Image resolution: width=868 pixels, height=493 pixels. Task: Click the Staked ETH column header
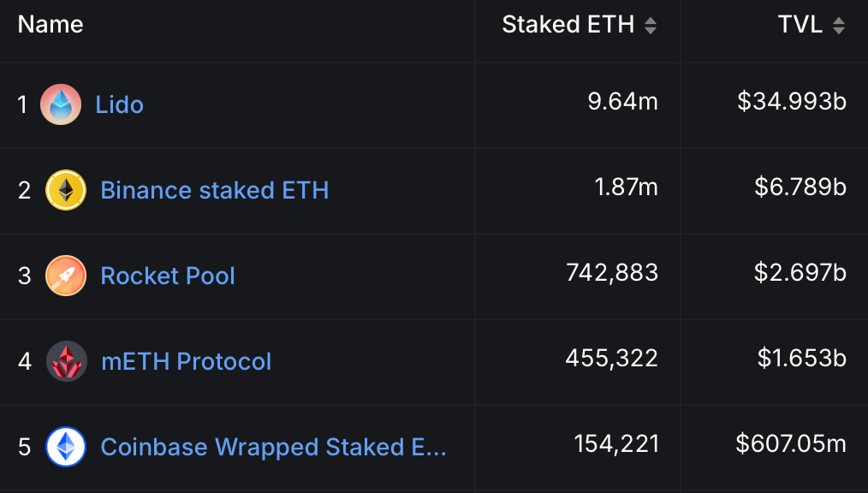(567, 25)
